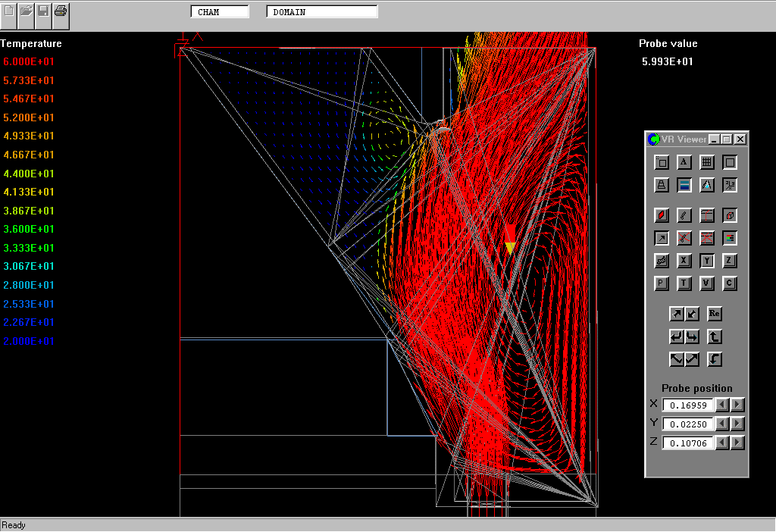
Task: Select the T temperature variable button
Action: click(x=684, y=283)
